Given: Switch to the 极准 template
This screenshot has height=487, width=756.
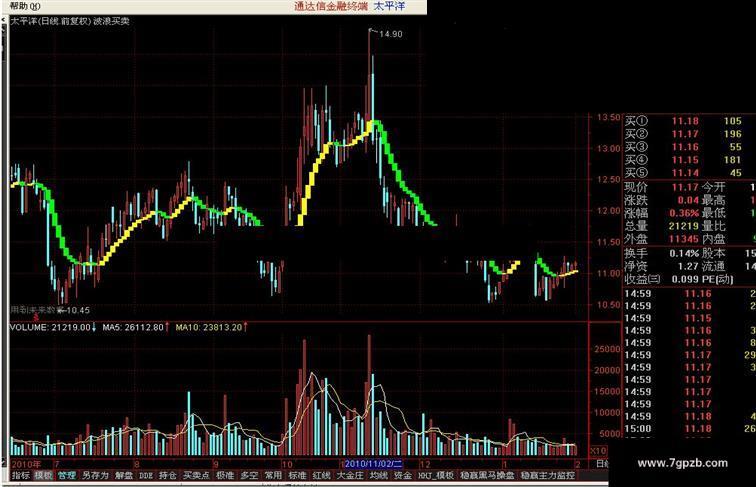Looking at the screenshot, I should [225, 475].
